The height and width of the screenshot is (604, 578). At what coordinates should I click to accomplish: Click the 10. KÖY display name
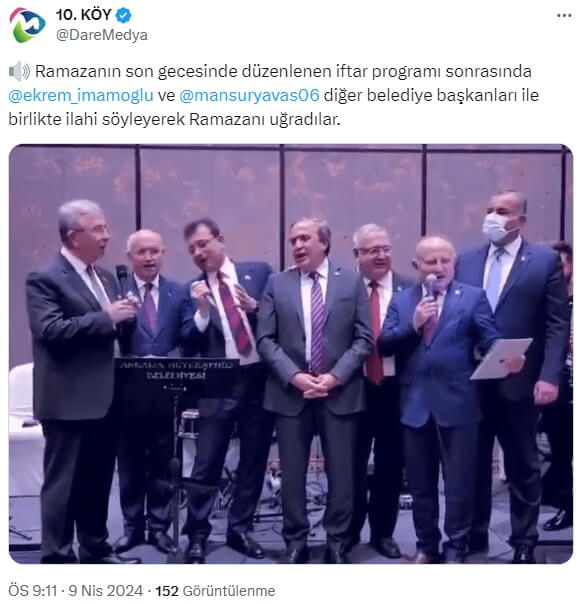click(84, 15)
